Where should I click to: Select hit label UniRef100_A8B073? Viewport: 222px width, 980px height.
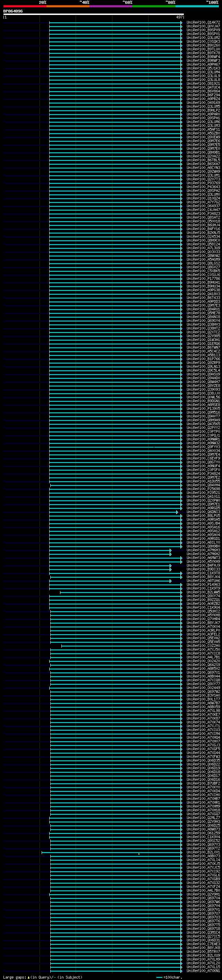[x=203, y=856]
